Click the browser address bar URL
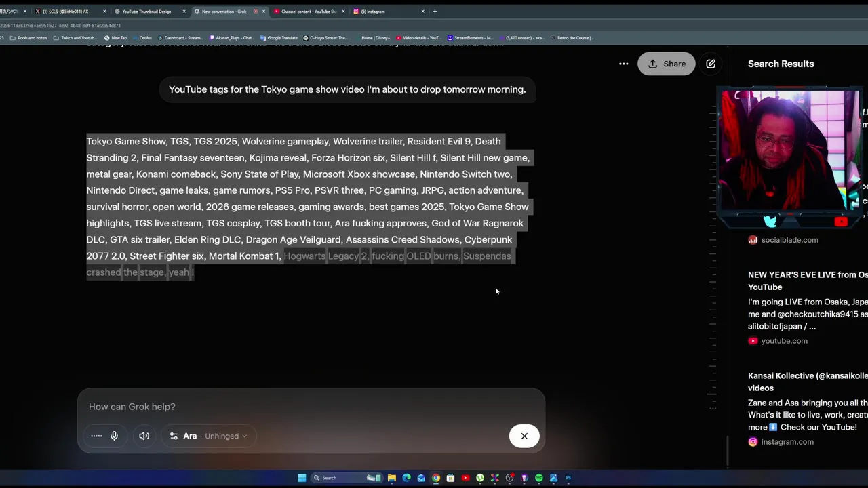 click(61, 26)
